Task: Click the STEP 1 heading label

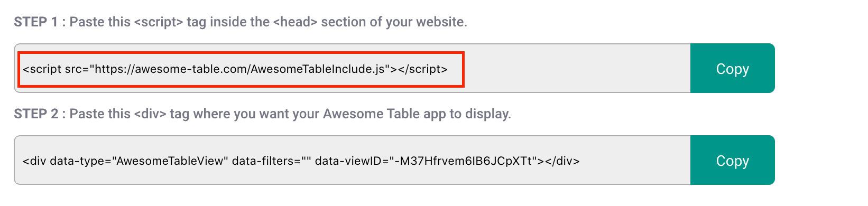Action: click(36, 22)
